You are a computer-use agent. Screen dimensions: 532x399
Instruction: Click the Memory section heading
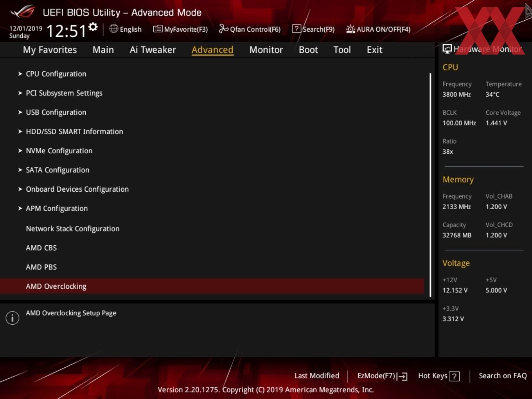[x=458, y=180]
